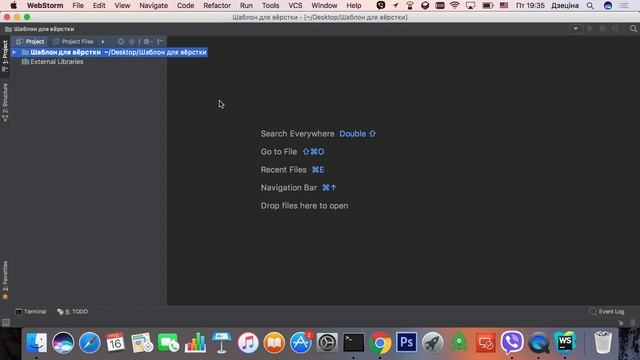Open Spotlight search in menu bar
The height and width of the screenshot is (360, 640).
click(590, 6)
